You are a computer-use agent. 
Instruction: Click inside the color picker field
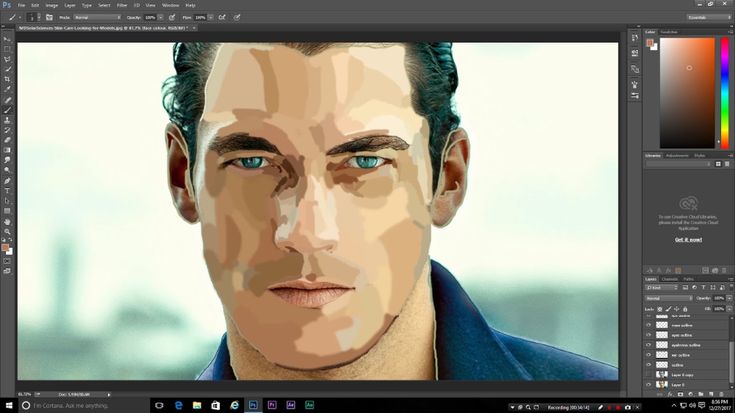tap(687, 93)
